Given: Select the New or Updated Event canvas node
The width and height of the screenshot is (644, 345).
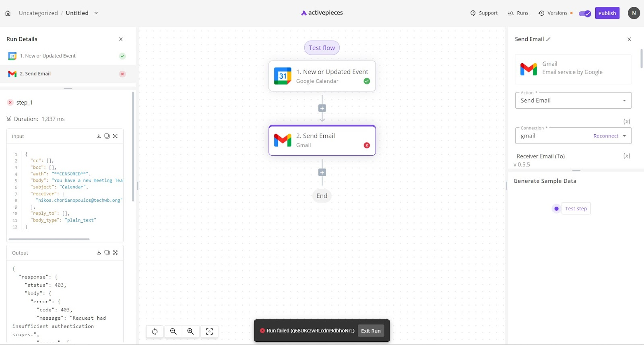Looking at the screenshot, I should click(x=322, y=76).
